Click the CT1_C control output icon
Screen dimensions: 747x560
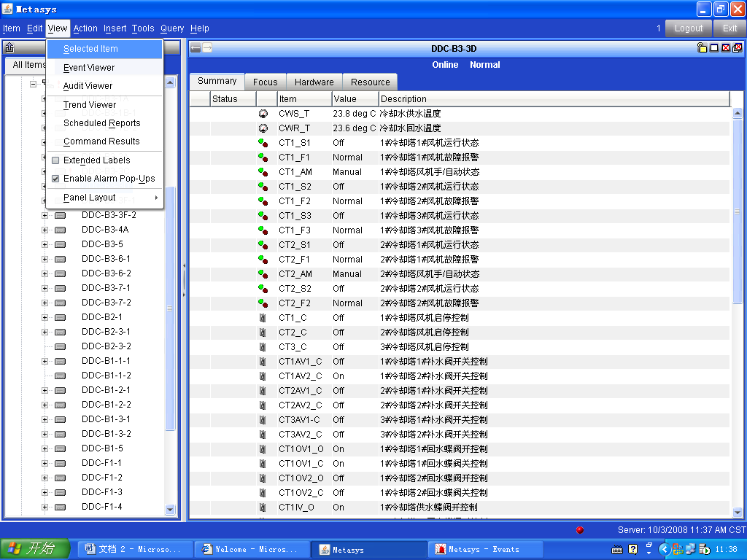pos(263,318)
